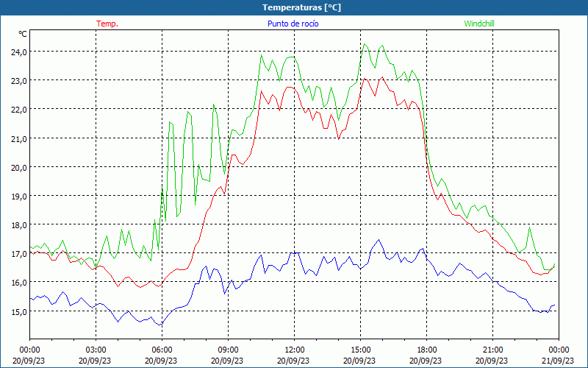
Task: Click the 19,0 y-axis value
Action: (x=18, y=197)
